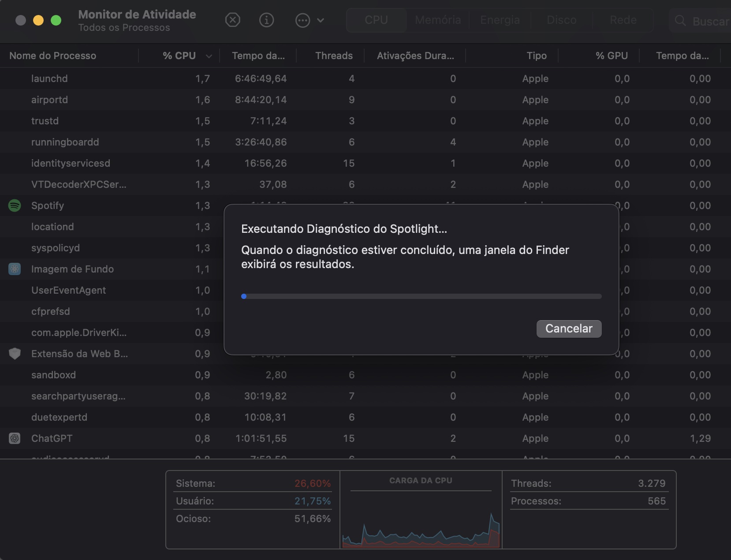This screenshot has width=731, height=560.
Task: Click the magnifier icon in the search field
Action: [681, 20]
